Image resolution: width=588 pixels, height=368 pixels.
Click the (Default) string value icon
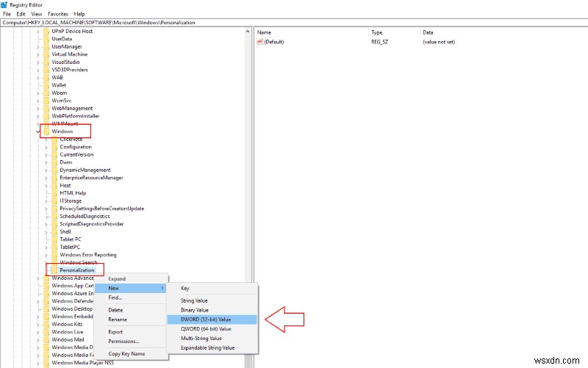click(x=260, y=42)
